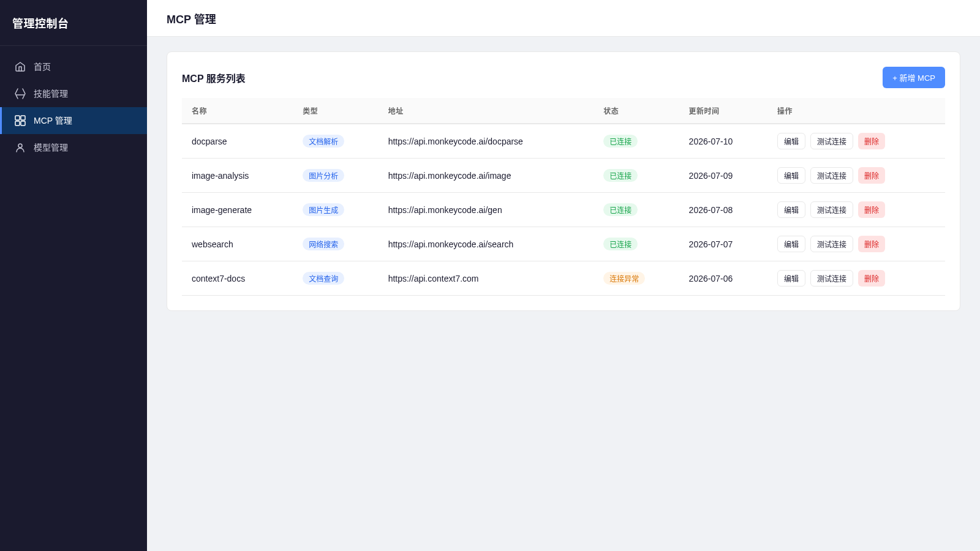This screenshot has width=980, height=551.
Task: Click the skill management braces icon
Action: (20, 94)
